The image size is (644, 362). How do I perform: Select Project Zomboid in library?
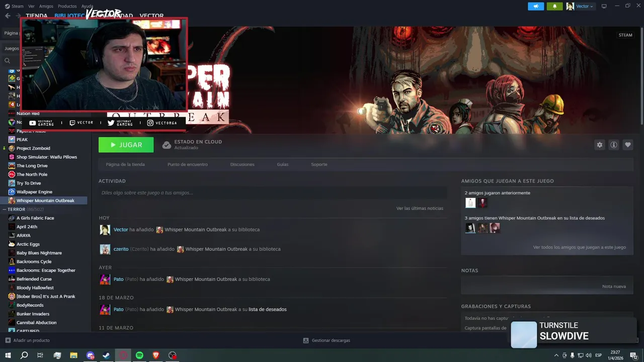click(x=33, y=148)
